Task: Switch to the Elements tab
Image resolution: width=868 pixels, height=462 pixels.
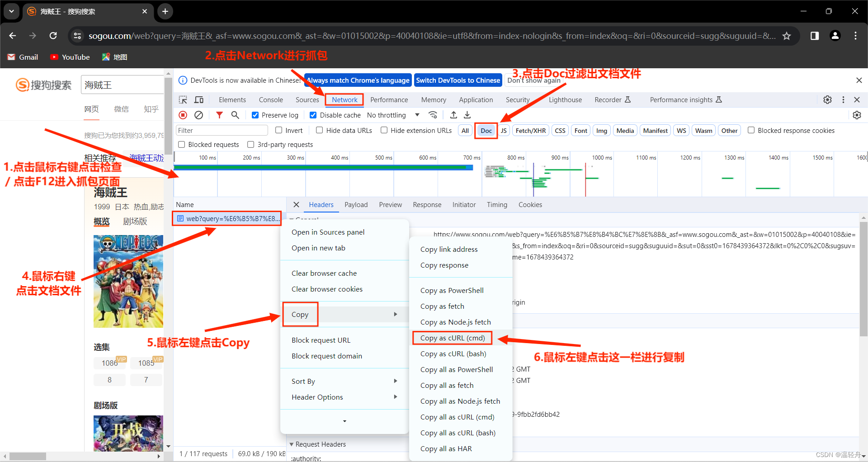Action: (x=232, y=100)
